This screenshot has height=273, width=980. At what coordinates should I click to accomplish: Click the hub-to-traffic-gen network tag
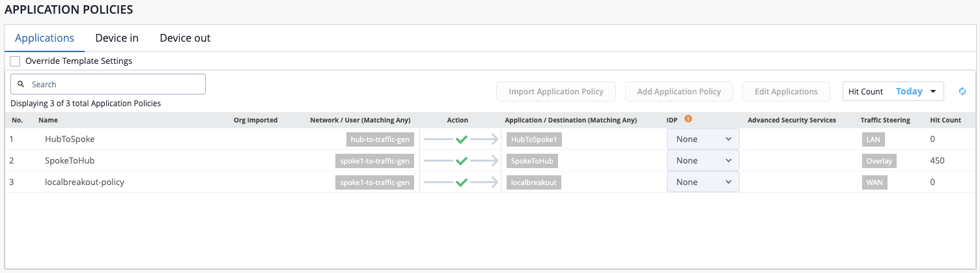[x=380, y=139]
